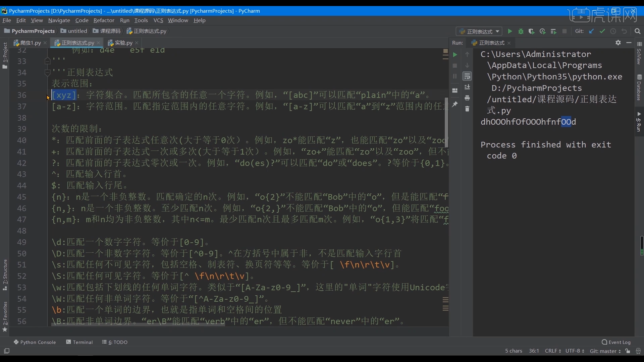Open the Refactor menu
This screenshot has height=362, width=644.
(104, 20)
